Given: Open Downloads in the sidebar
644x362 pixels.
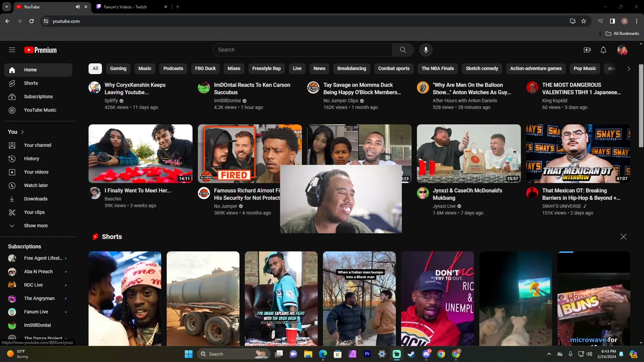Looking at the screenshot, I should [x=38, y=199].
